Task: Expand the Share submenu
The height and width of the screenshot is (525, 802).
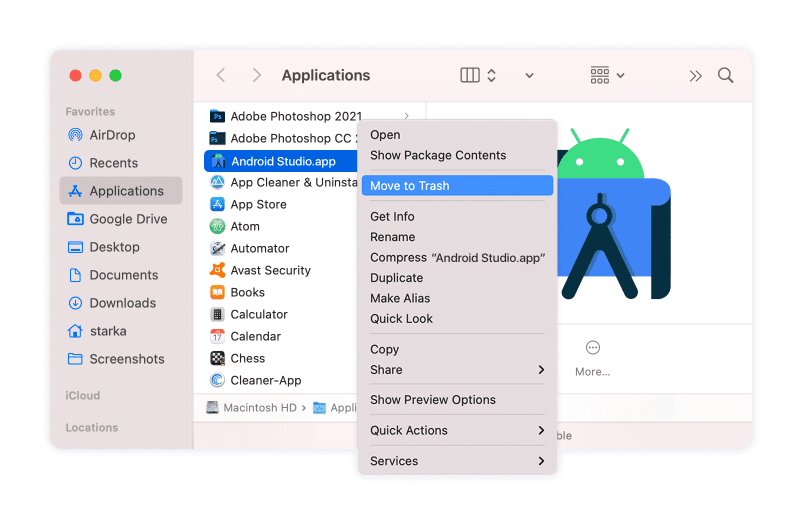Action: point(541,370)
